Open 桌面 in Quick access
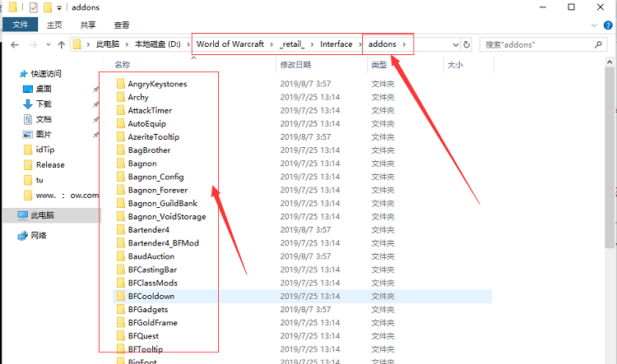 [x=44, y=89]
